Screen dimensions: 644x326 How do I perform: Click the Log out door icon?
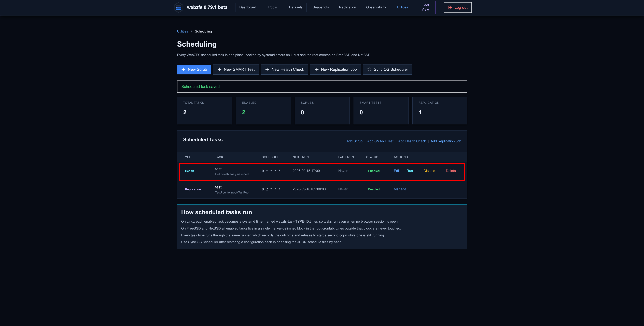click(x=450, y=7)
